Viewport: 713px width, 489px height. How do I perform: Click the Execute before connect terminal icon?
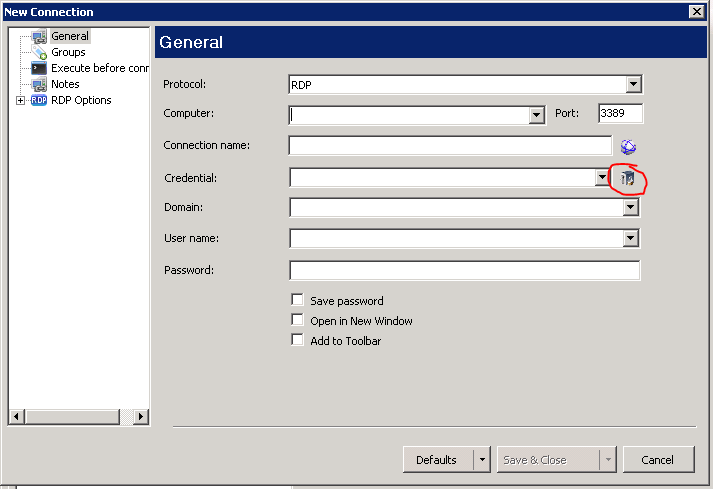pos(39,68)
